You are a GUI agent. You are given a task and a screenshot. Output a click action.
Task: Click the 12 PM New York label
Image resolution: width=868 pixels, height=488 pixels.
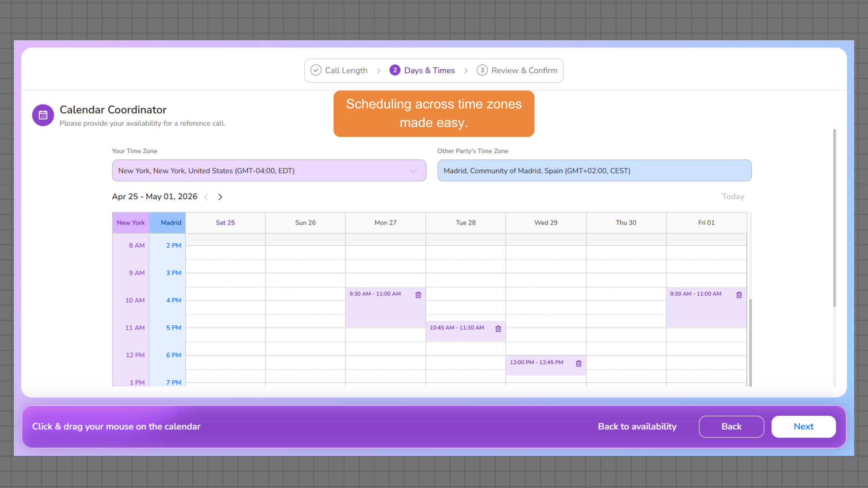point(135,355)
